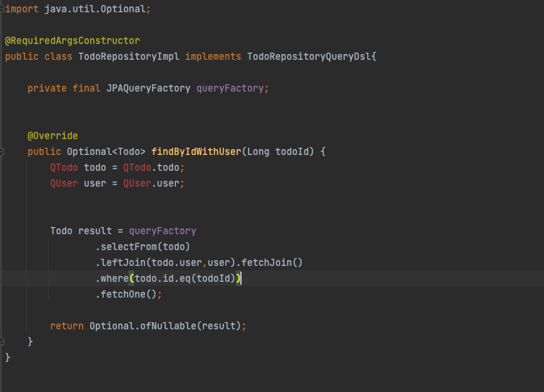This screenshot has width=544, height=392.
Task: Click Optional.ofNullable(result) expression
Action: coord(165,326)
